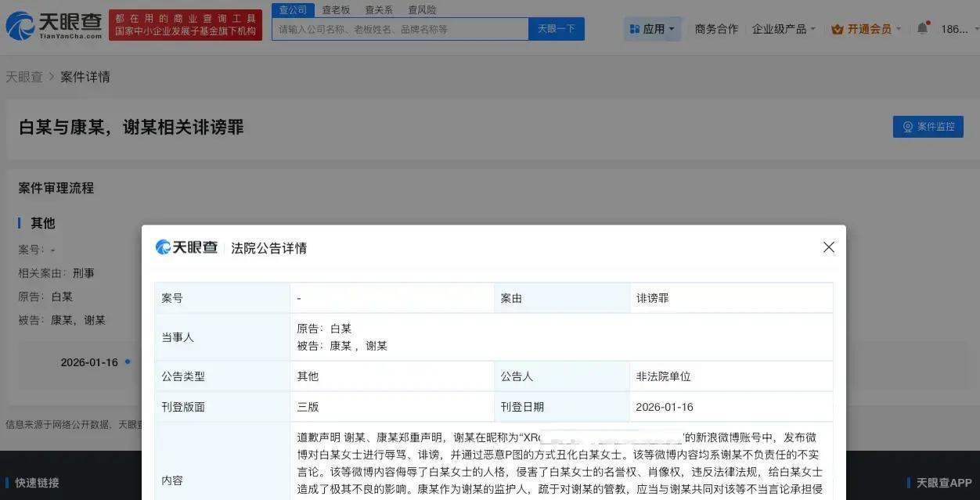The image size is (980, 500).
Task: Open the 开通会员 membership dropdown
Action: coord(867,29)
